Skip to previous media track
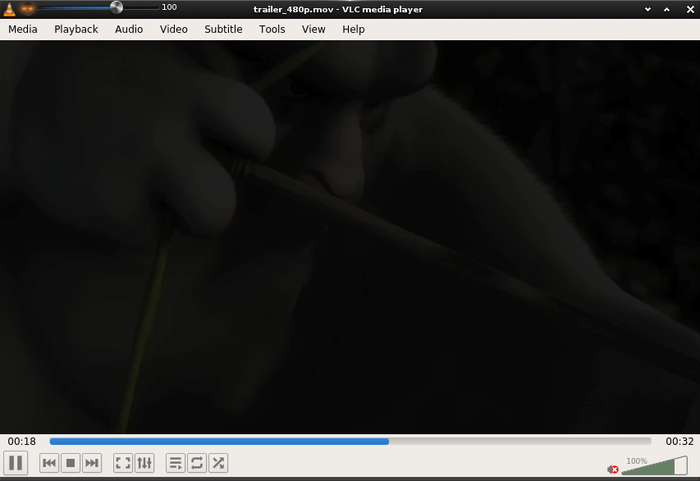The image size is (700, 481). coord(49,463)
